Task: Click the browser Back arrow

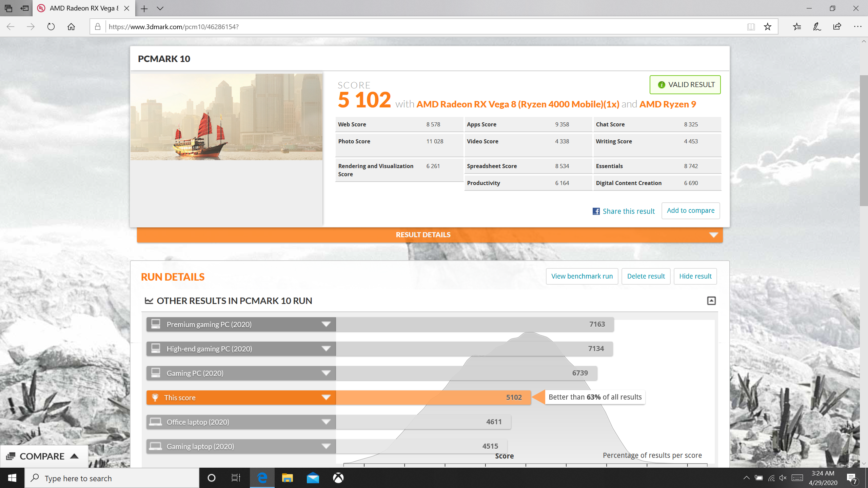Action: coord(11,27)
